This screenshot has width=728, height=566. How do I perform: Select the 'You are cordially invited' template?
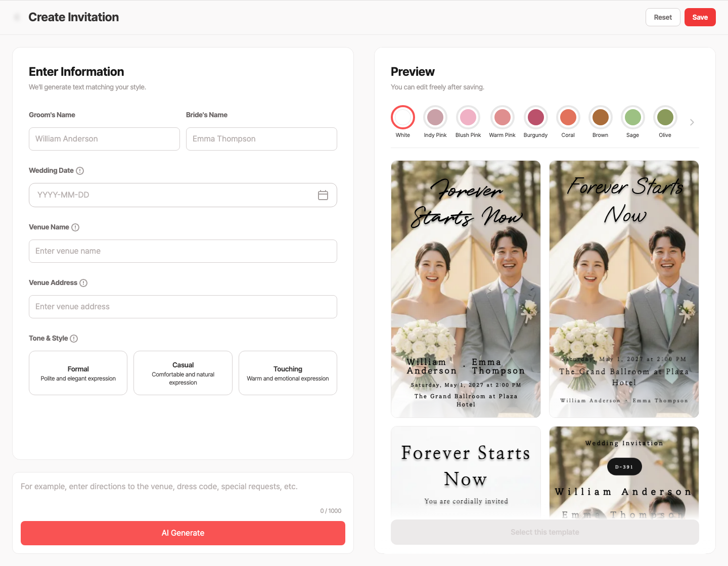[x=466, y=473]
